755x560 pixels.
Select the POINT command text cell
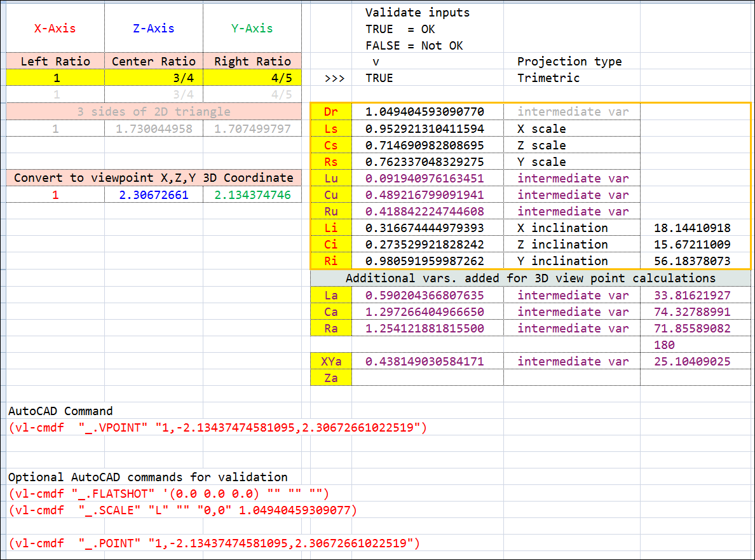(x=214, y=543)
